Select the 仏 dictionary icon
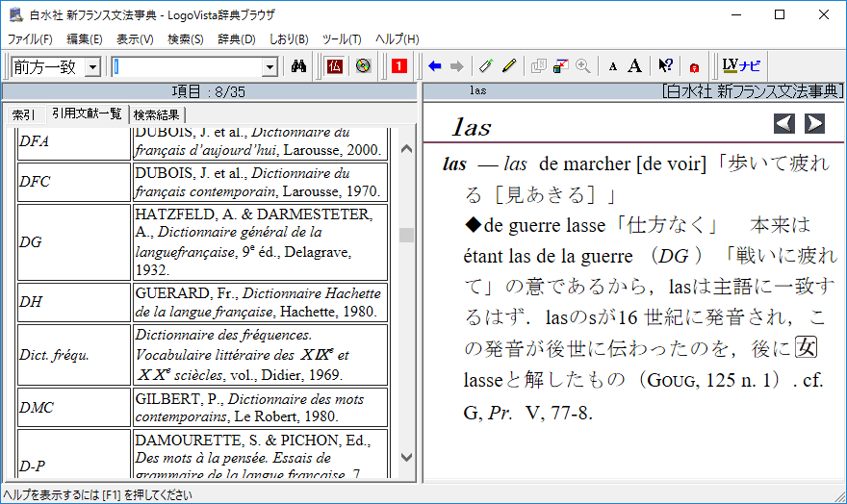This screenshot has height=504, width=847. pos(334,66)
